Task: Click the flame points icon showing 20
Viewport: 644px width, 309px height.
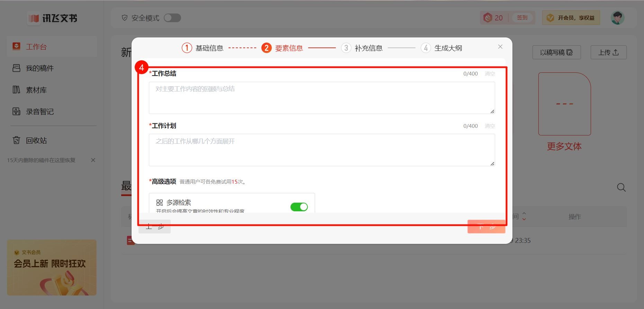Action: coord(488,18)
